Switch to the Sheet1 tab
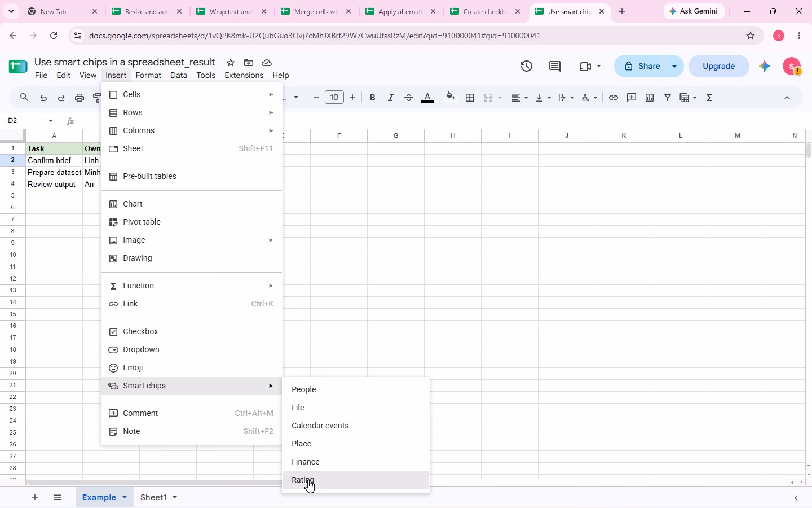 click(153, 497)
